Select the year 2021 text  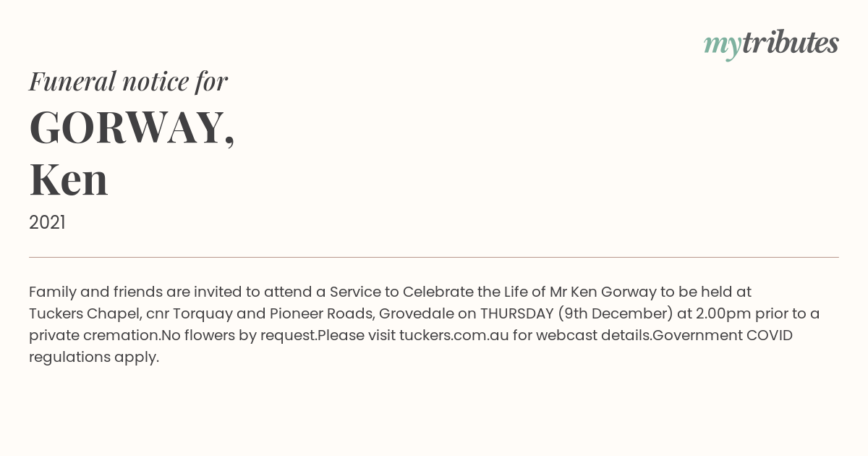(x=47, y=223)
